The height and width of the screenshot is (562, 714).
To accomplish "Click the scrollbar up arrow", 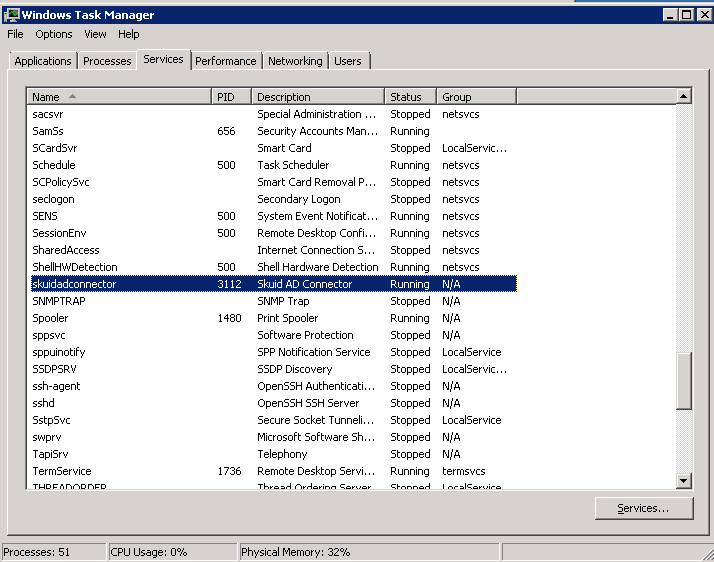I will tap(683, 96).
